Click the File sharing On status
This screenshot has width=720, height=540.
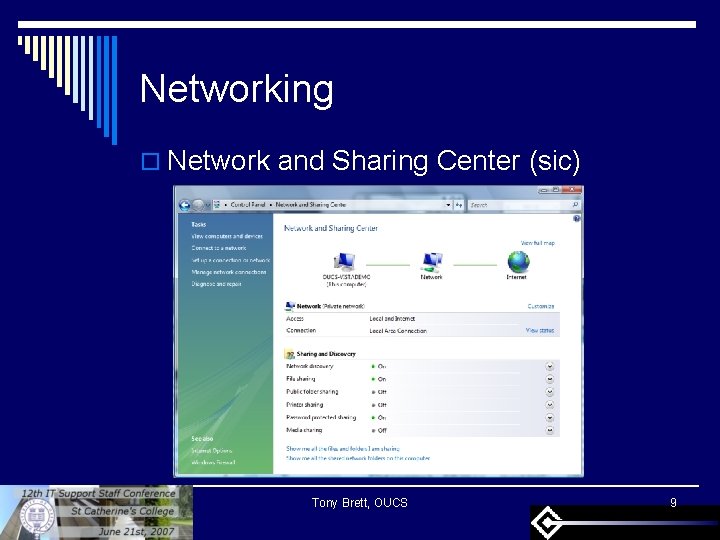click(379, 379)
